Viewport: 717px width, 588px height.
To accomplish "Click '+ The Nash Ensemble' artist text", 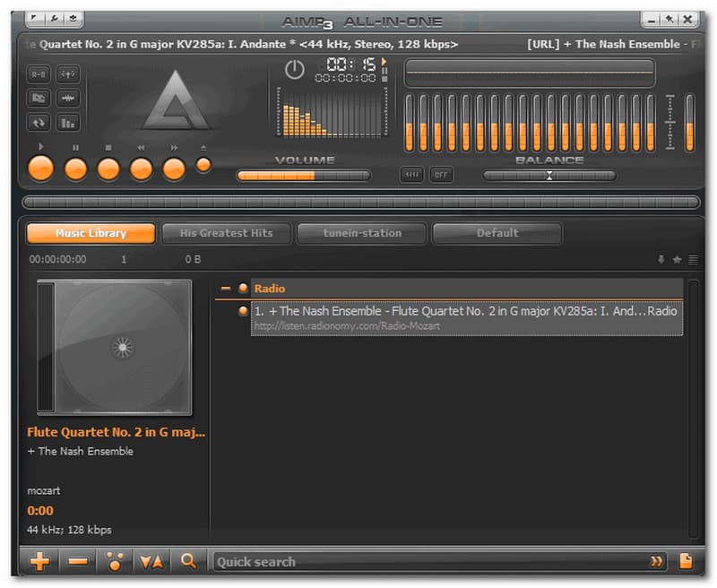I will tap(81, 451).
